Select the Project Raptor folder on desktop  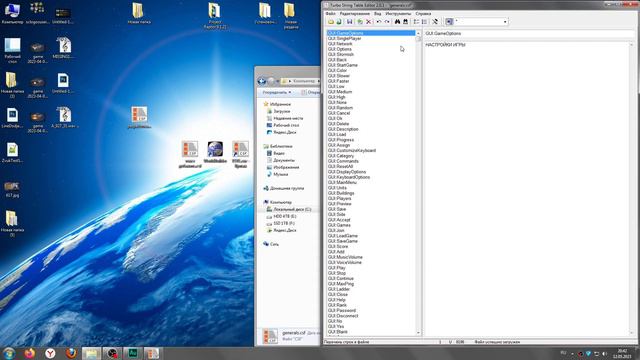(215, 16)
